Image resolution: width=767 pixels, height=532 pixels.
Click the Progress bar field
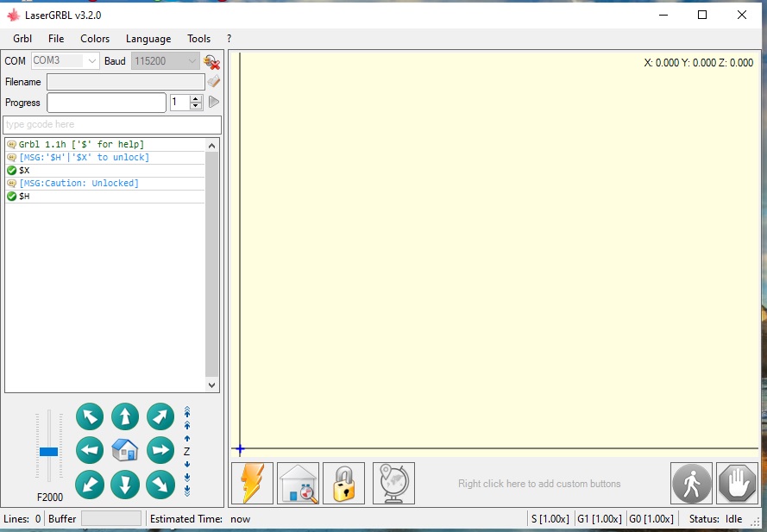[x=107, y=103]
